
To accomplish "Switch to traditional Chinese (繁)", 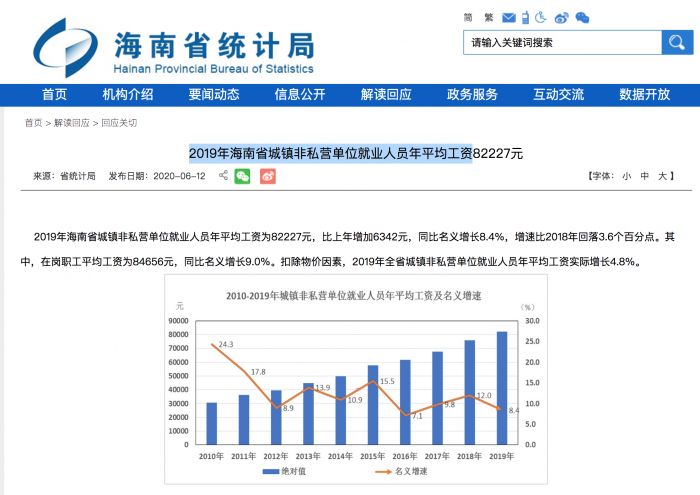I will pyautogui.click(x=488, y=17).
